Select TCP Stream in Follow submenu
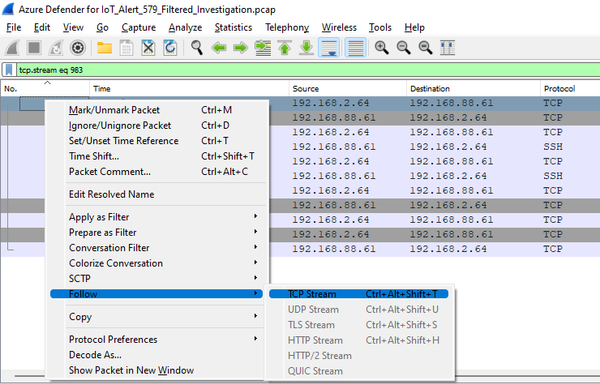The width and height of the screenshot is (600, 384). pyautogui.click(x=359, y=294)
